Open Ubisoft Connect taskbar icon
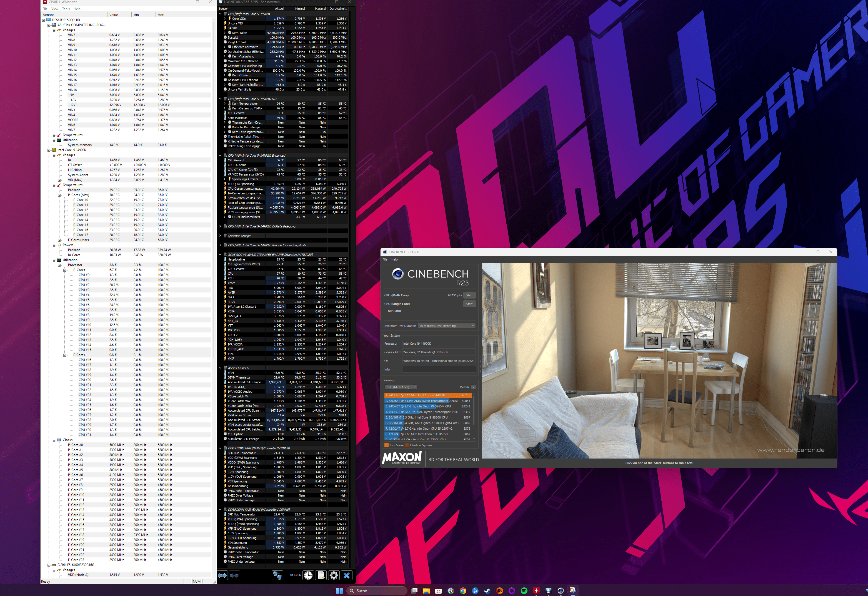The width and height of the screenshot is (868, 596). [451, 590]
